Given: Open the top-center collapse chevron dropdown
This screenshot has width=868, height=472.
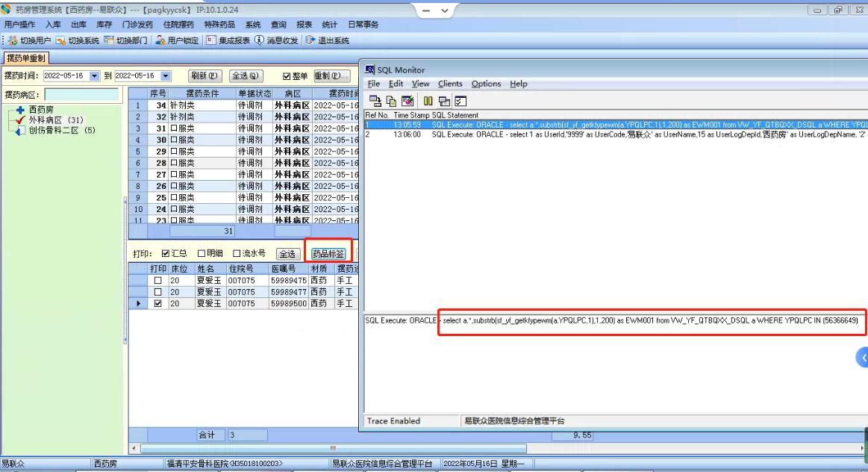Looking at the screenshot, I should 445,10.
